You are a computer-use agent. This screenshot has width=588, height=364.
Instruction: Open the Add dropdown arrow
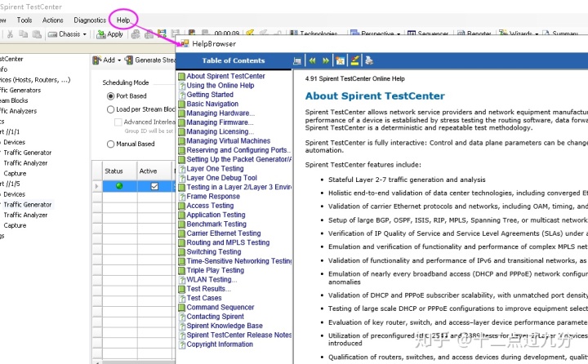(119, 60)
